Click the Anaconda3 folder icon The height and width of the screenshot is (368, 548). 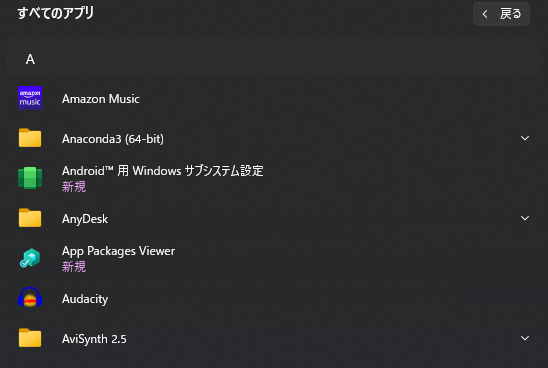30,138
